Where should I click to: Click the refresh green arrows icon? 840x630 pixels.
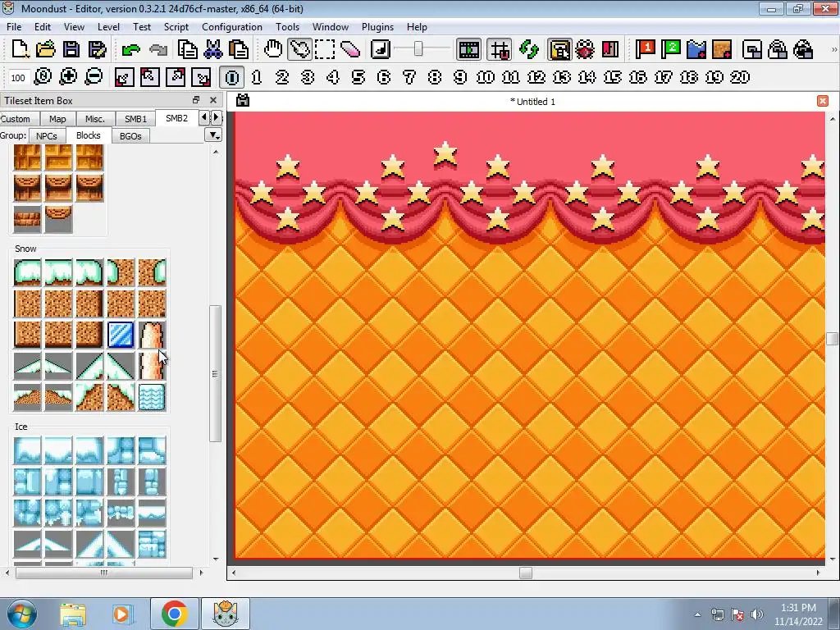click(x=529, y=49)
